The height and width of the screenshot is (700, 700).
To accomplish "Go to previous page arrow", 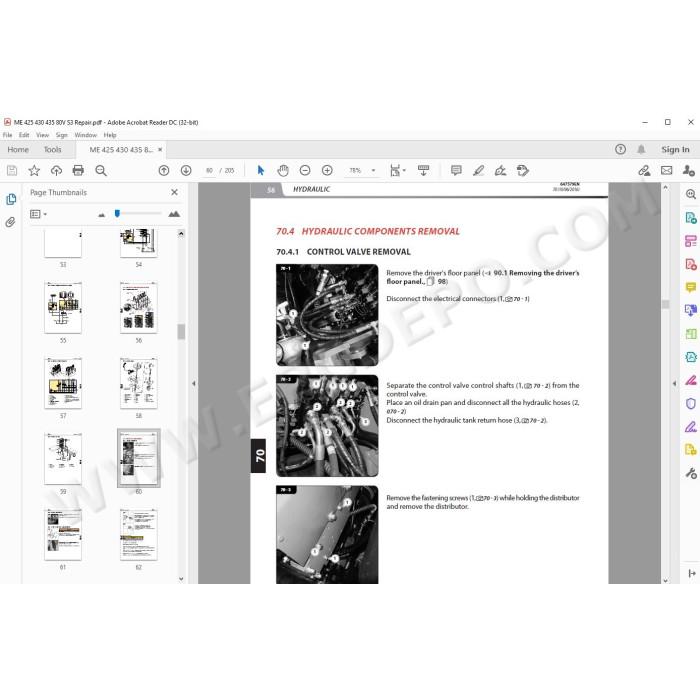I will [164, 170].
